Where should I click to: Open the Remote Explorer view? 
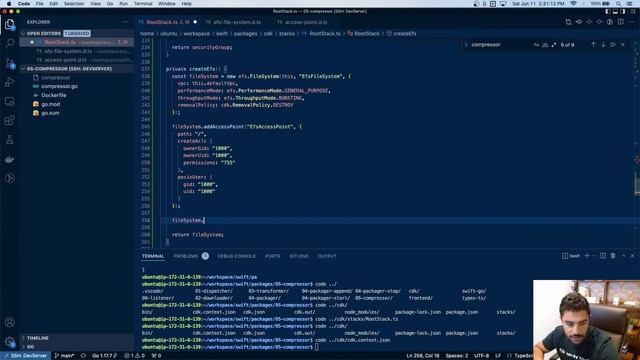tap(10, 101)
